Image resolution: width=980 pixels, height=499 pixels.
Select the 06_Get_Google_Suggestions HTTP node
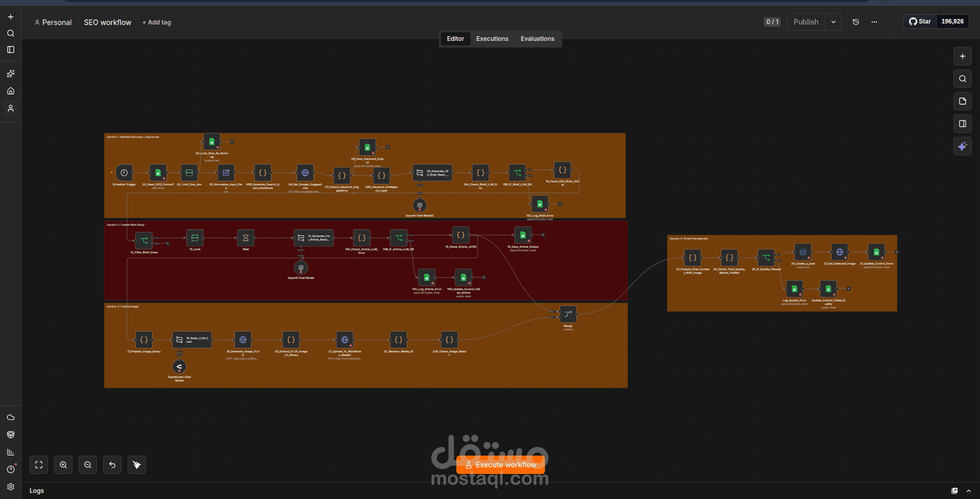[305, 173]
